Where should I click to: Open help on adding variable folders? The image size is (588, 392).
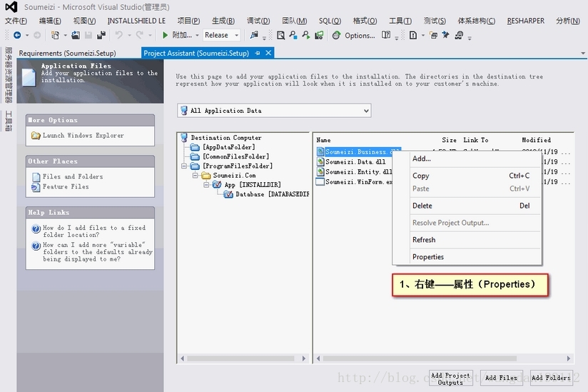[x=98, y=252]
